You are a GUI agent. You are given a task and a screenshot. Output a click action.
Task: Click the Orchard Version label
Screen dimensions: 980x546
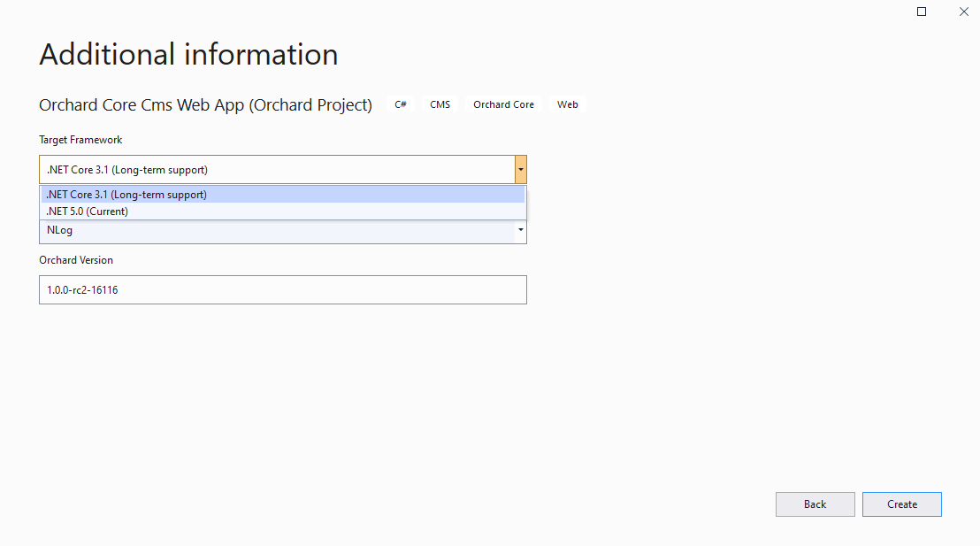pyautogui.click(x=76, y=260)
